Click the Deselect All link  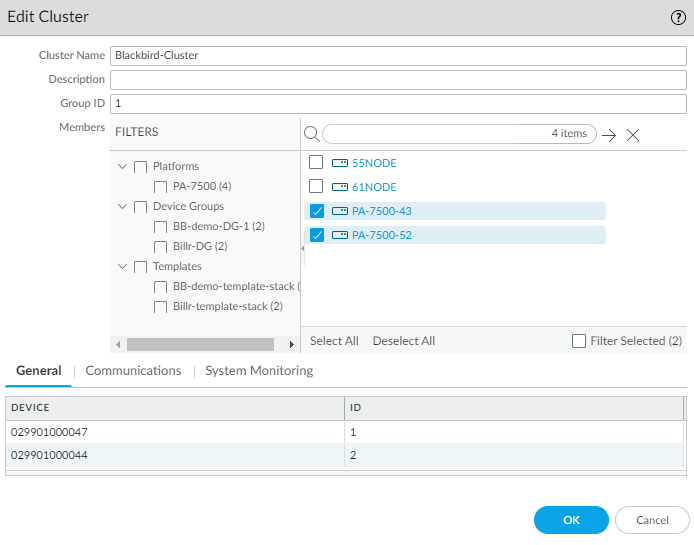click(x=403, y=341)
